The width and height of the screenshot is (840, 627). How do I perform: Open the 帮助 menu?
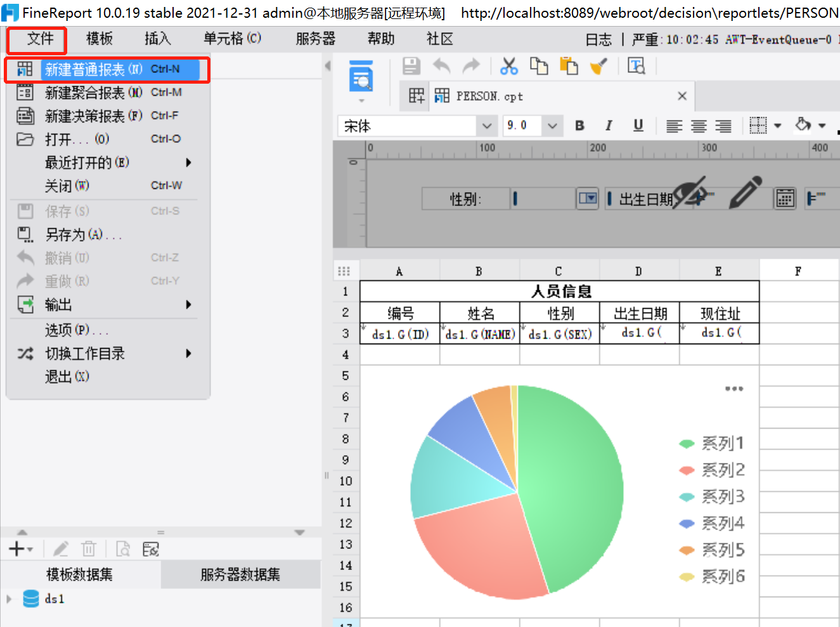380,39
